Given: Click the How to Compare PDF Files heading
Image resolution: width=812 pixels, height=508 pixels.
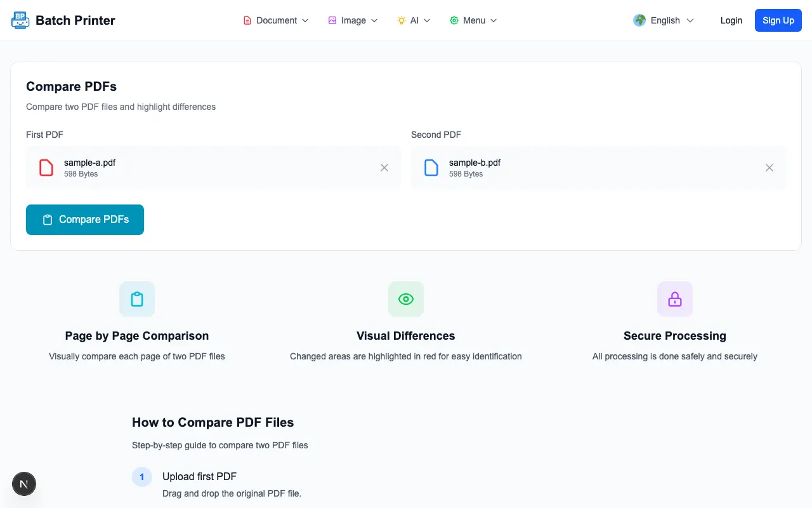Looking at the screenshot, I should (213, 422).
